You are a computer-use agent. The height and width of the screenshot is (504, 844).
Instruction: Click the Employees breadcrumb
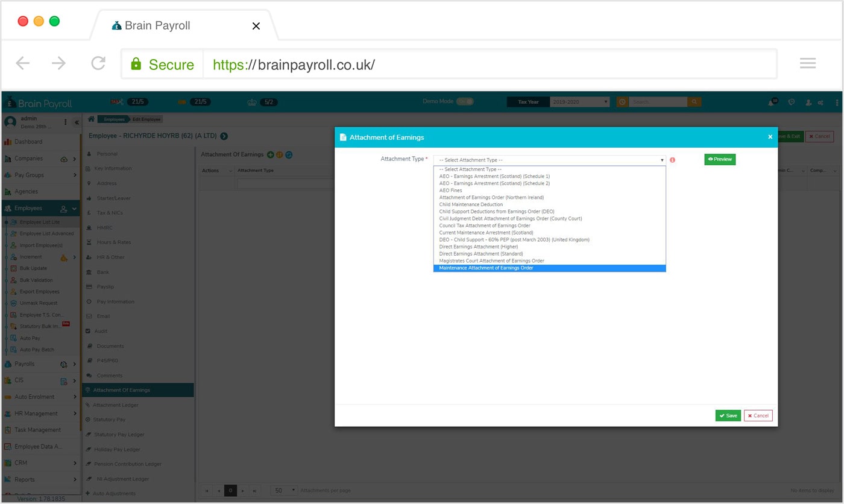114,119
